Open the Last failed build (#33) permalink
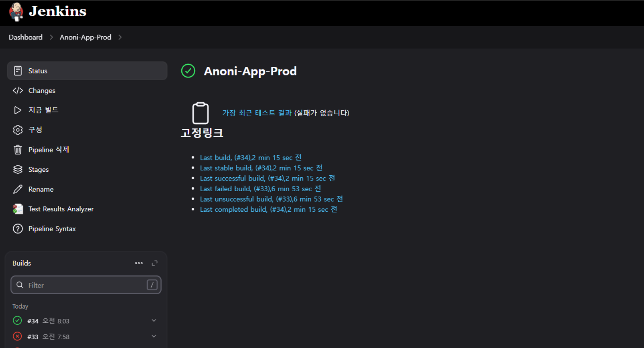644x348 pixels. [x=260, y=189]
